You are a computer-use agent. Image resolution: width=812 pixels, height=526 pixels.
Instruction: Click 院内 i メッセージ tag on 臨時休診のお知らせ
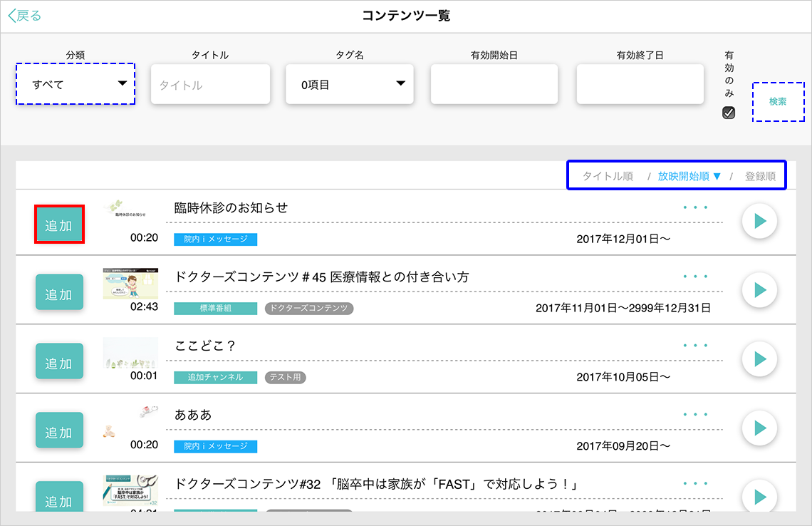[215, 239]
